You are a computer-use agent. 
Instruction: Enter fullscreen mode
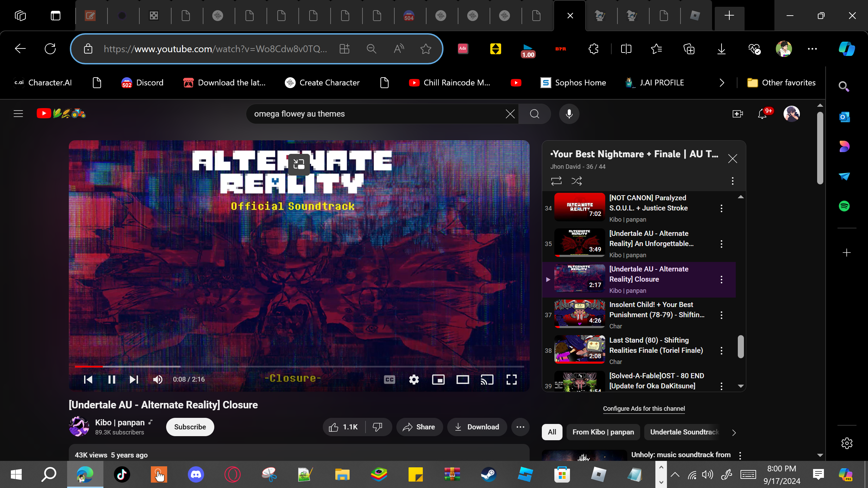511,380
